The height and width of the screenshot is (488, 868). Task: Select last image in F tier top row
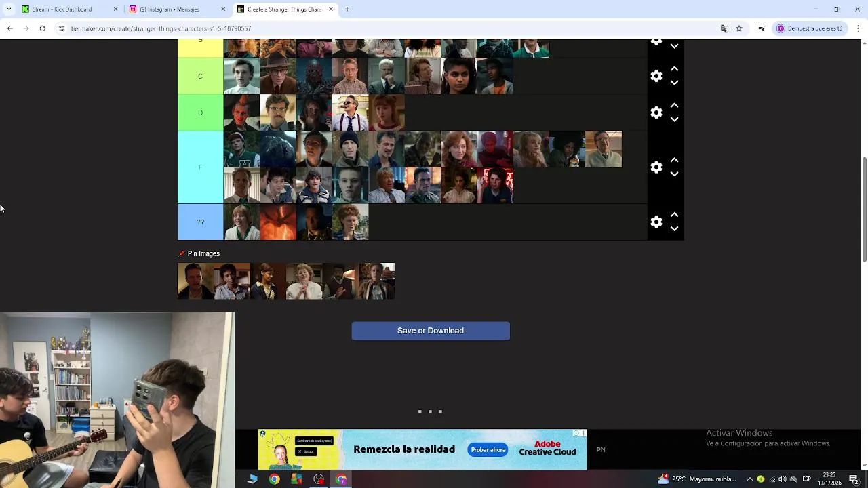click(604, 149)
